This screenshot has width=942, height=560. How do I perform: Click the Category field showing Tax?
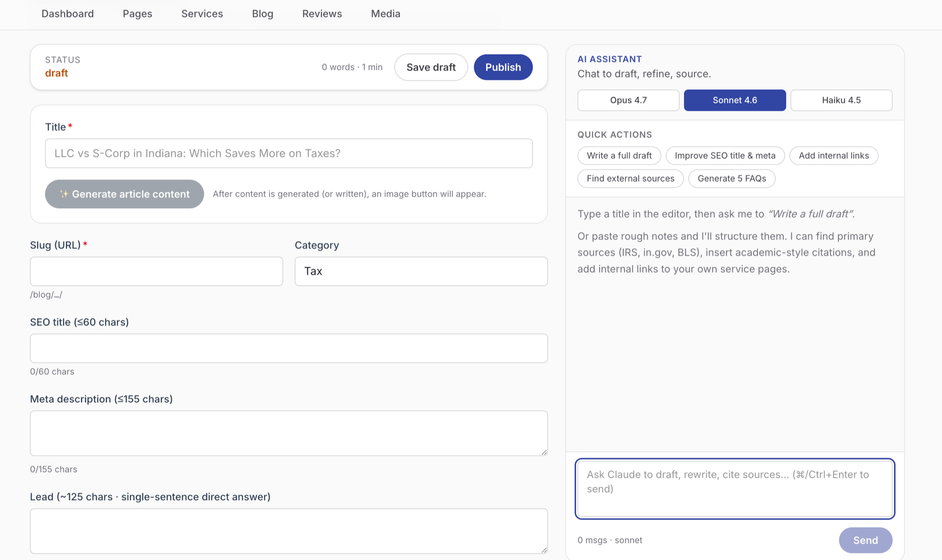[421, 271]
